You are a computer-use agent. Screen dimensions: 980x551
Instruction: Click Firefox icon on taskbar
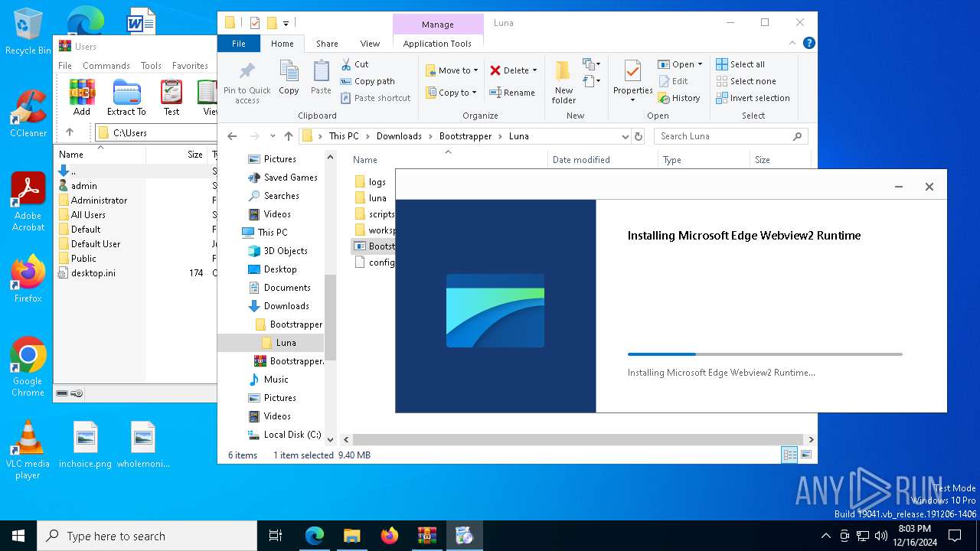click(390, 536)
